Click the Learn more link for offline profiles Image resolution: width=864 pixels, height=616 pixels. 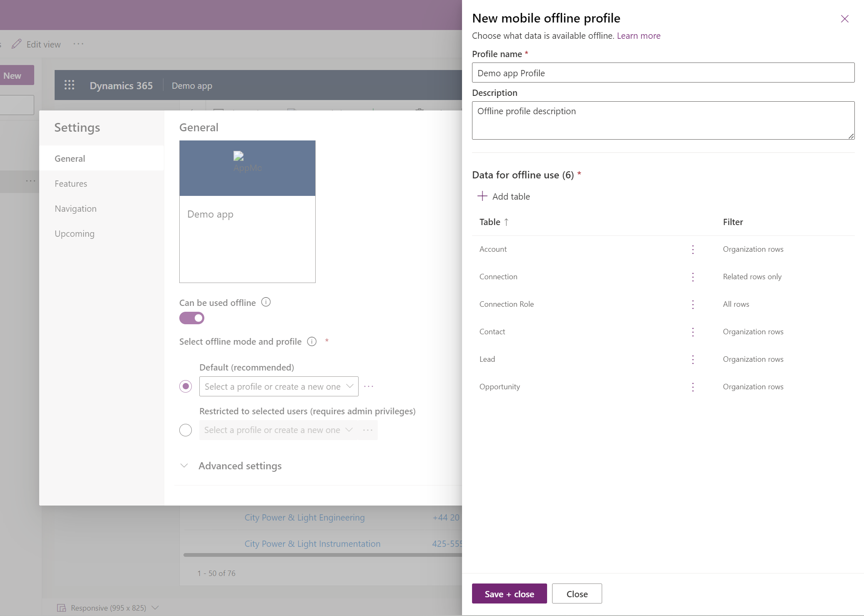click(x=638, y=35)
